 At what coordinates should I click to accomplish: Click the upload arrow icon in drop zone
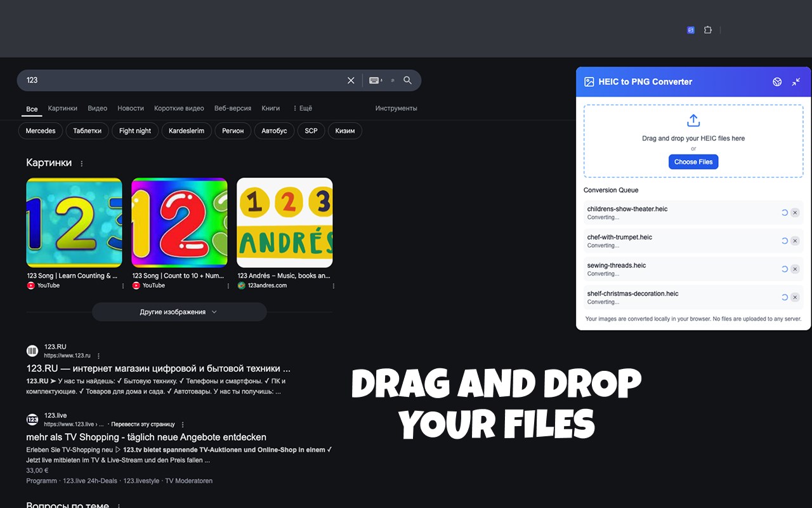click(693, 121)
